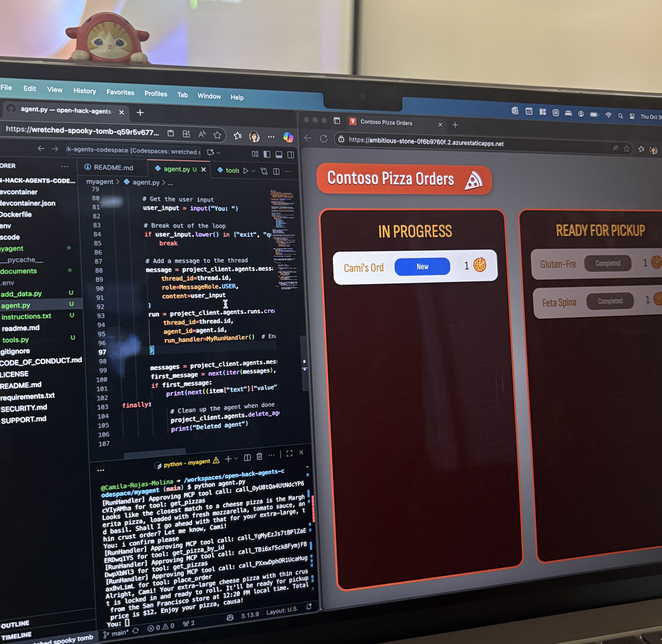662x644 pixels.
Task: Toggle the primary sidebar visibility
Action: (267, 154)
